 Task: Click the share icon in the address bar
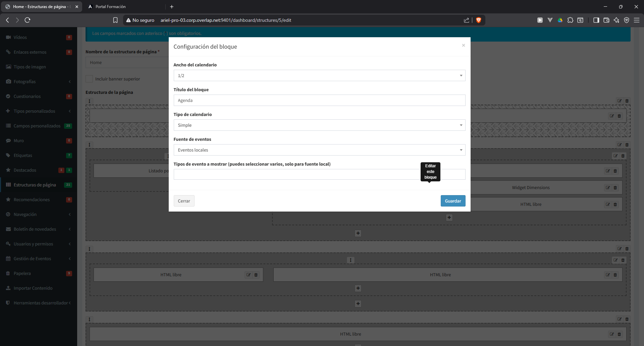tap(467, 20)
